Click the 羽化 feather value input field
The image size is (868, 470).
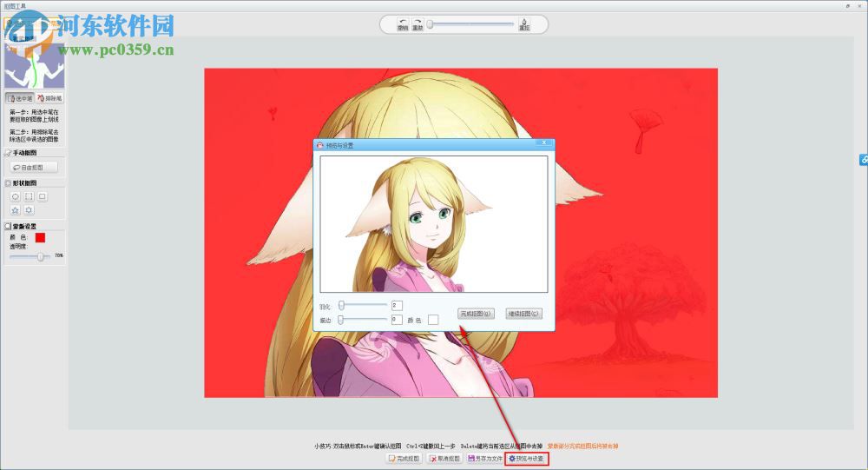tap(397, 306)
